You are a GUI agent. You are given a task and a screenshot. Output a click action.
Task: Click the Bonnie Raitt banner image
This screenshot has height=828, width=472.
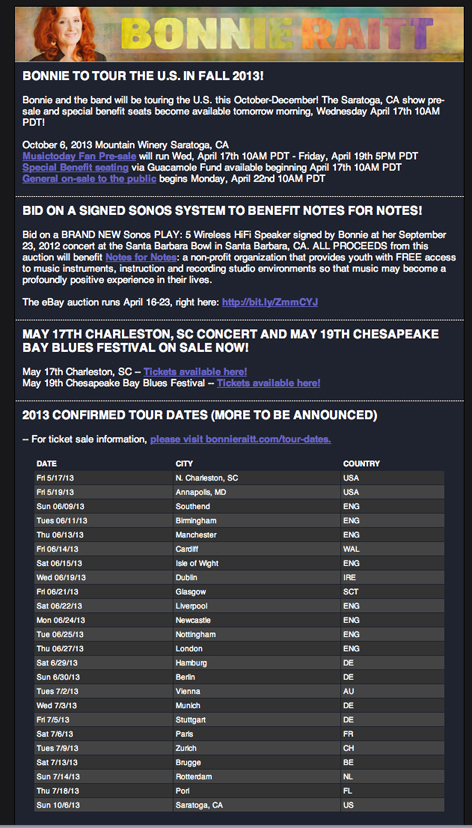[x=239, y=34]
